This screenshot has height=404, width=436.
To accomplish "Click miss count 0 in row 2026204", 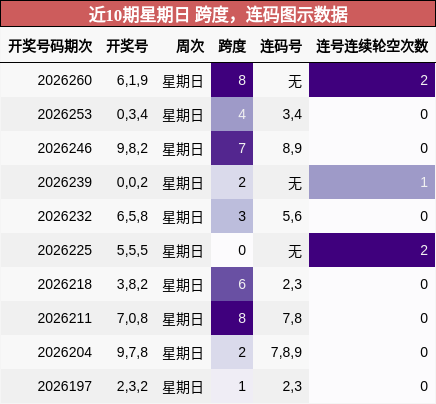I will (x=372, y=352).
